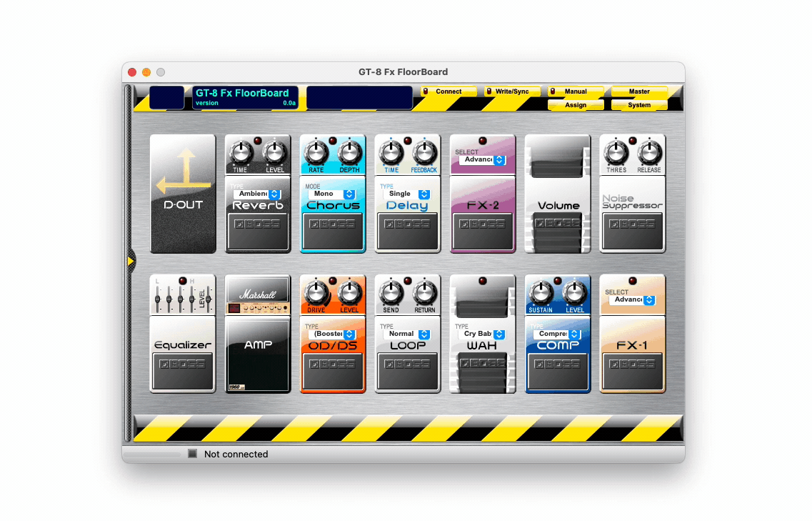Toggle the Chorus pedal LED
This screenshot has height=521, width=812.
click(x=333, y=141)
